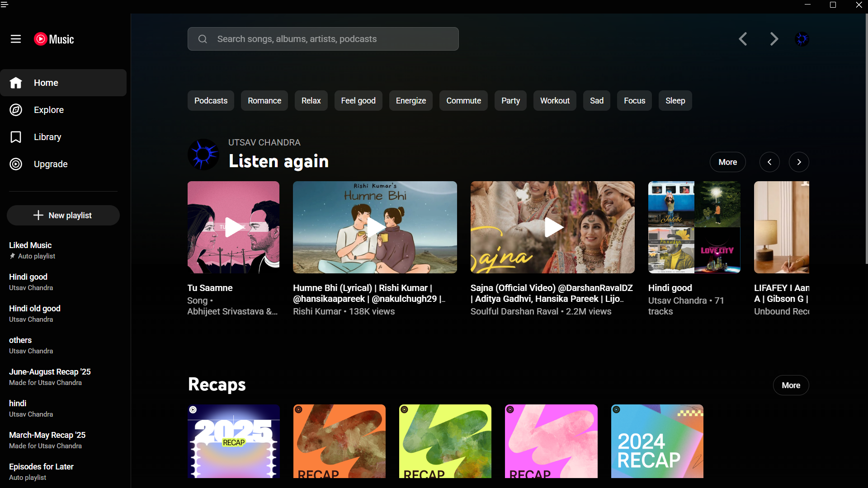Open the account avatar at top right
The image size is (868, 488).
pyautogui.click(x=802, y=39)
